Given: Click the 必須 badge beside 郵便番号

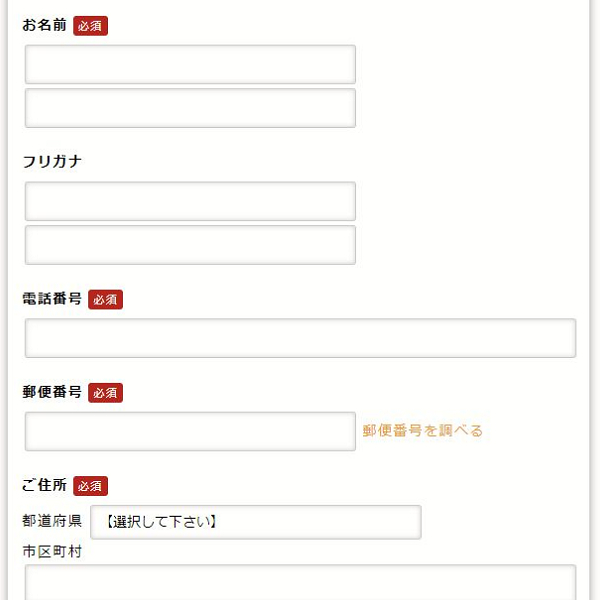Looking at the screenshot, I should point(105,393).
